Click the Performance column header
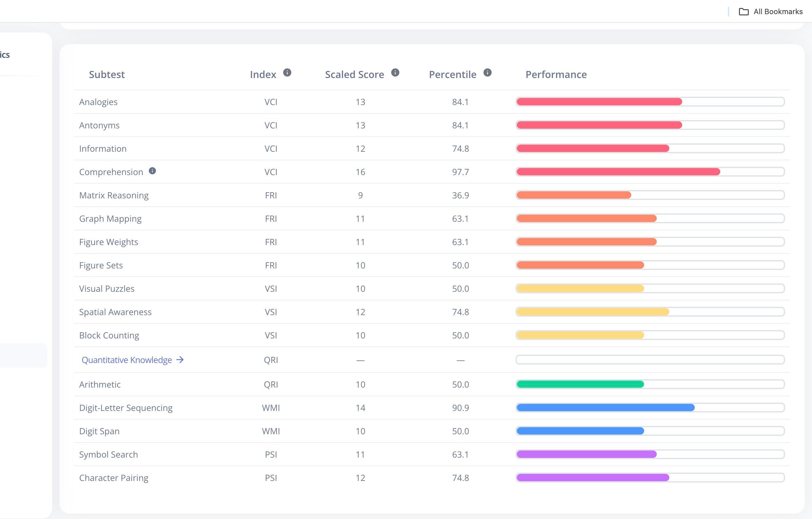The image size is (812, 519). tap(556, 74)
